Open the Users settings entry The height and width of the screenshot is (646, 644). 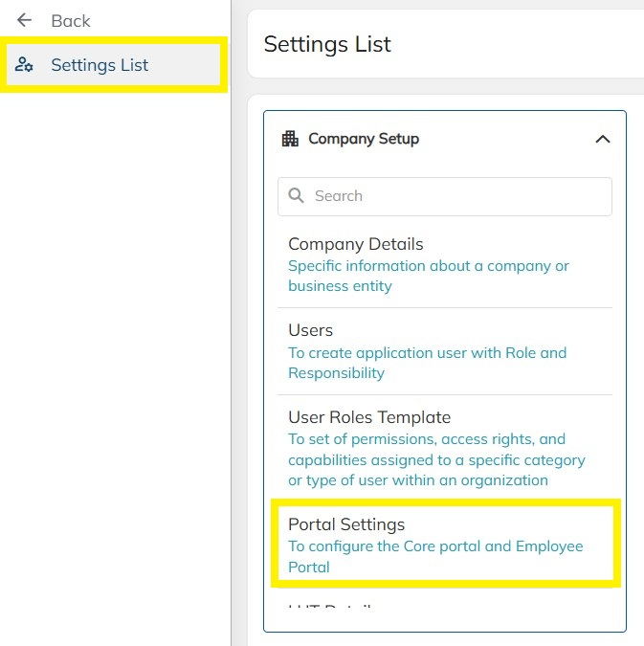tap(311, 330)
